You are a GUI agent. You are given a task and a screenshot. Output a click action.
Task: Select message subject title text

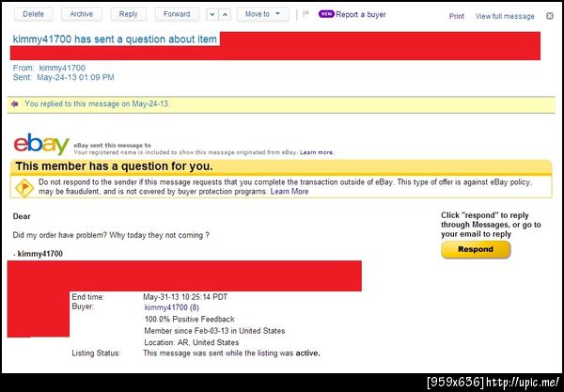tap(115, 39)
